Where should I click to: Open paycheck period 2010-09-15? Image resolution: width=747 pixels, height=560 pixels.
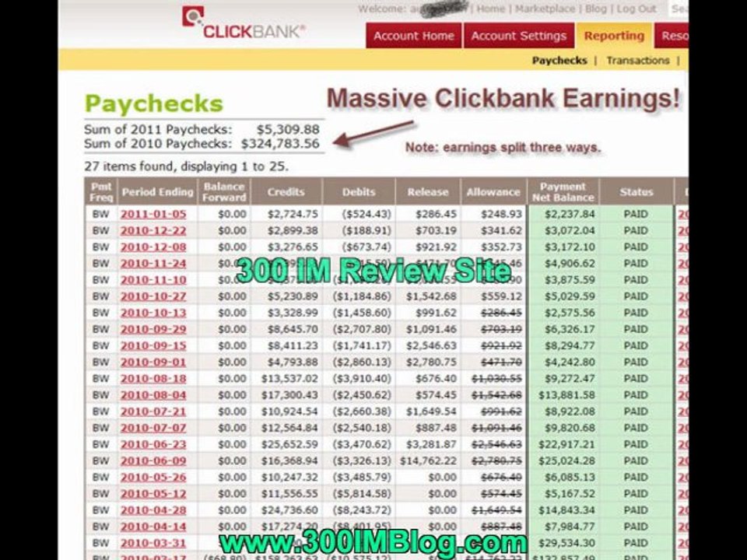(x=153, y=345)
